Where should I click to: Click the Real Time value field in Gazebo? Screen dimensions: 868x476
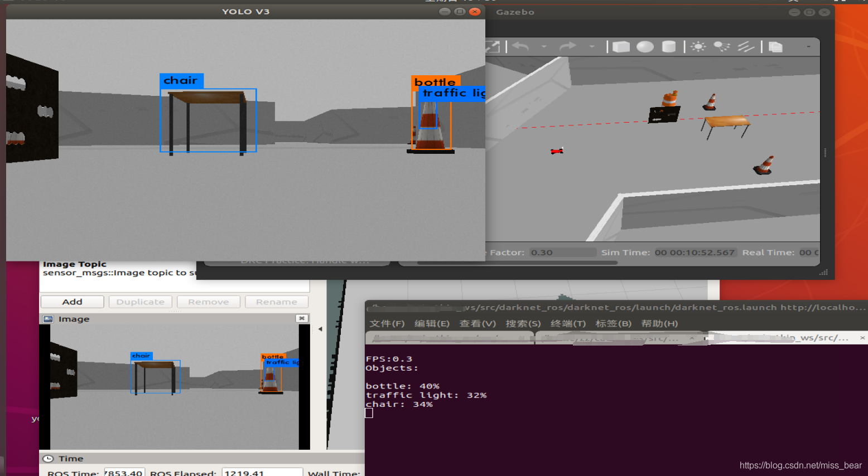(x=809, y=252)
